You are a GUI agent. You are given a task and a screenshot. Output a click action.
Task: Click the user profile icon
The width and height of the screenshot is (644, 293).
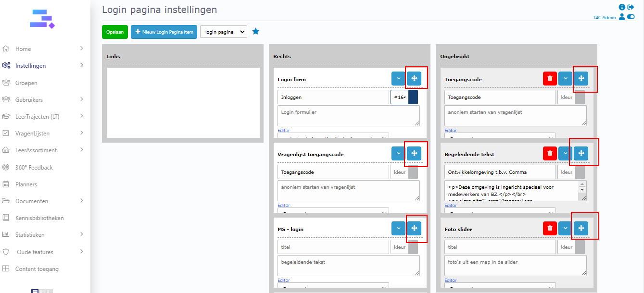[x=622, y=17]
